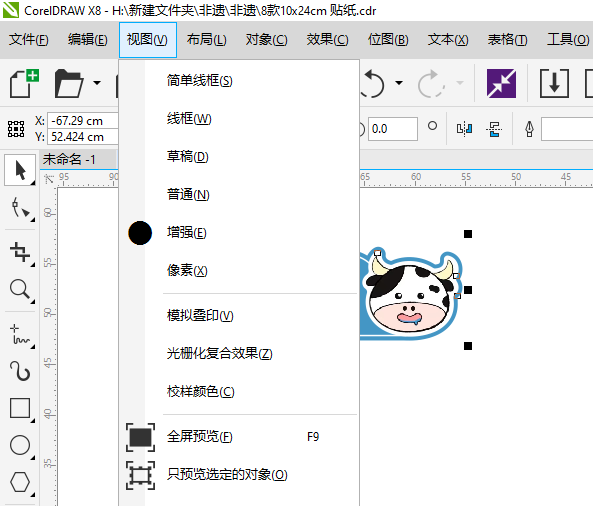Select the Crop tool

coord(20,252)
